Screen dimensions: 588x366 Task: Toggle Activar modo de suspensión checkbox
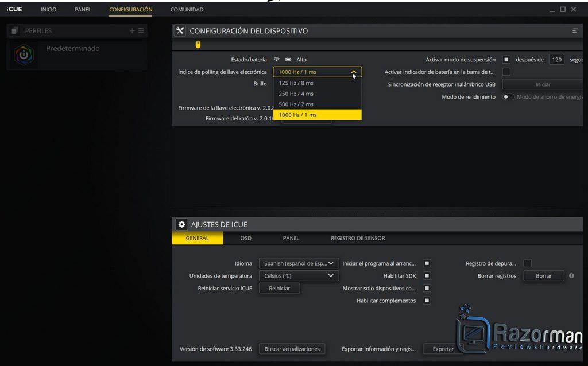click(x=506, y=59)
